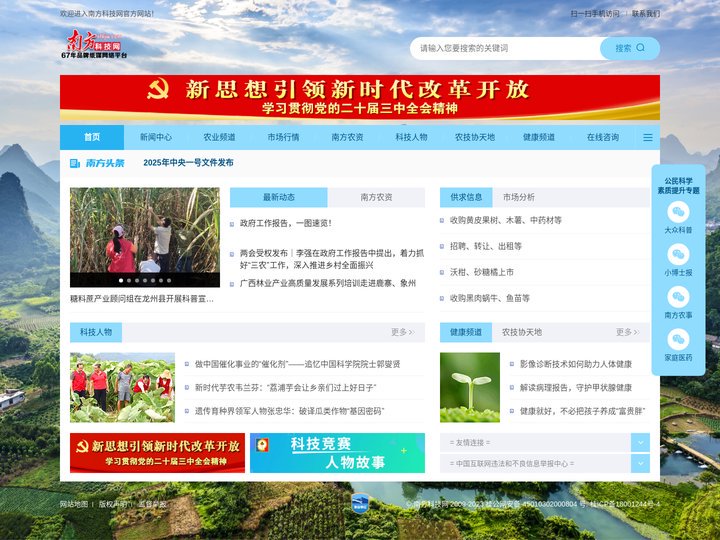Open the 农业频道 nav item
The width and height of the screenshot is (720, 540).
point(219,137)
